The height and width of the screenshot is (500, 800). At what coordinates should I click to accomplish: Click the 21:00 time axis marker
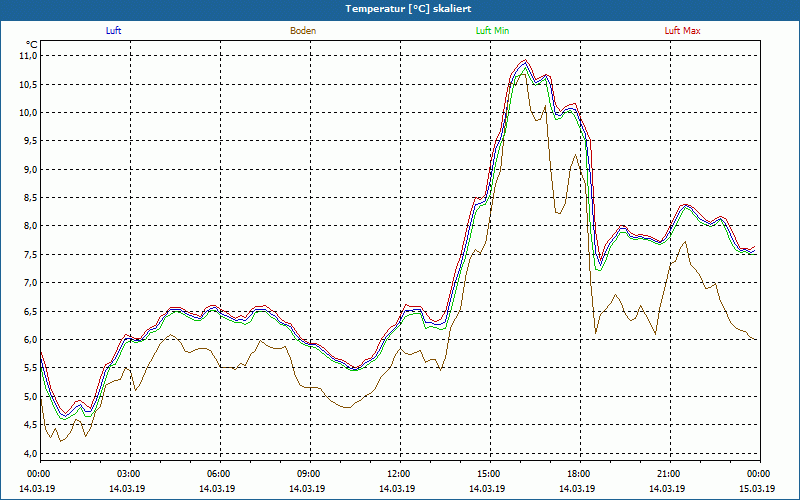point(669,474)
